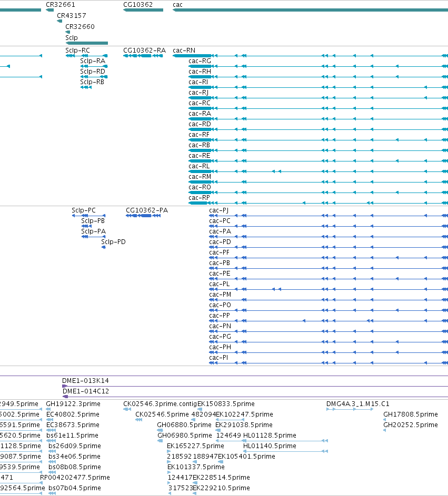
Task: Select the cac-RA transcript
Action: (318, 119)
